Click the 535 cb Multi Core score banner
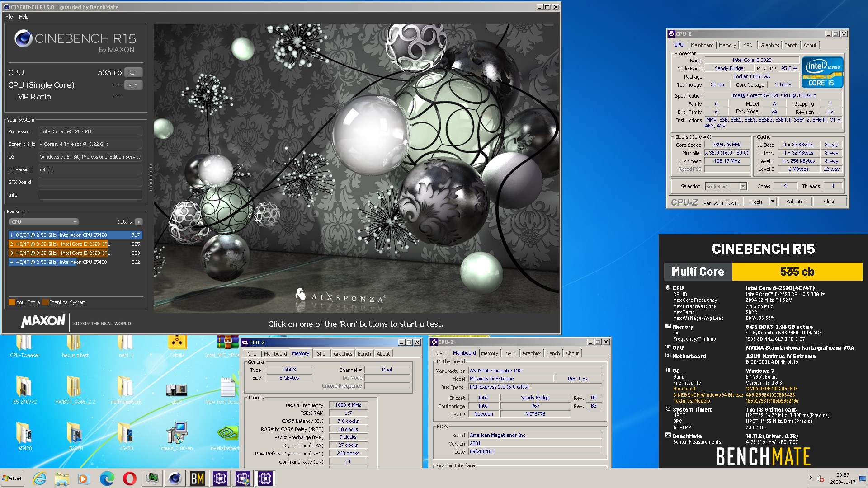Screen dimensions: 868x488 (x=797, y=272)
